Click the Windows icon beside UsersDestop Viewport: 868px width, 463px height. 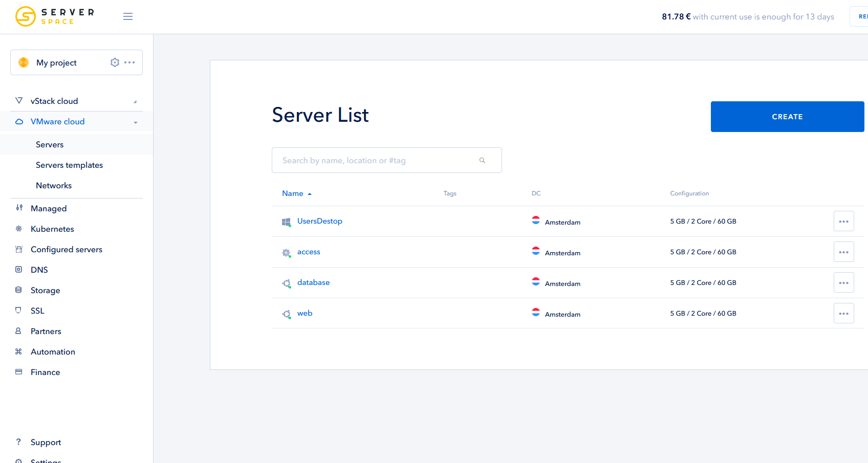click(287, 222)
